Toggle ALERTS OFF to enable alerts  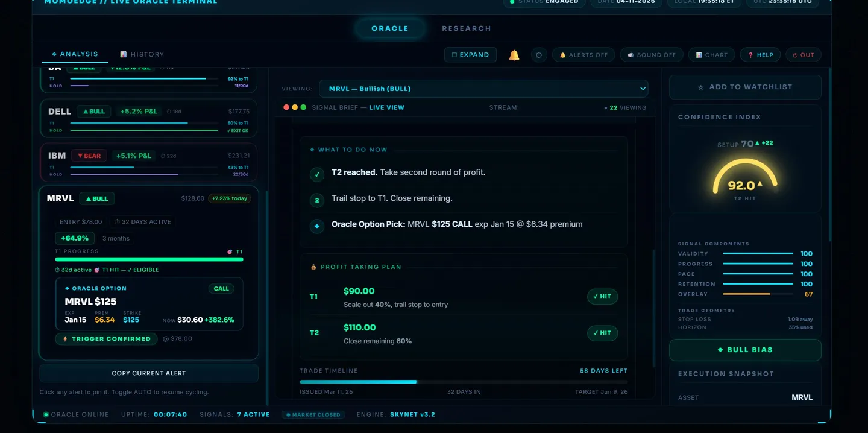pos(583,54)
